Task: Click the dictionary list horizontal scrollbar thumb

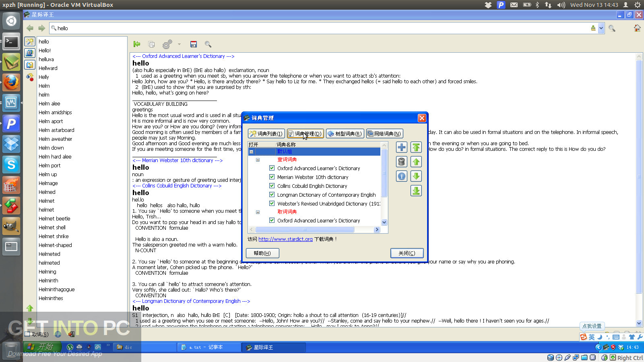Action: [305, 230]
